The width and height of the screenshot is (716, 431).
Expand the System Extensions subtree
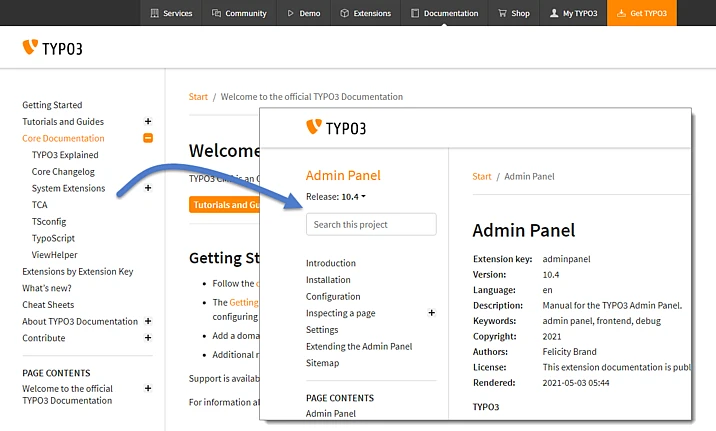pos(148,188)
